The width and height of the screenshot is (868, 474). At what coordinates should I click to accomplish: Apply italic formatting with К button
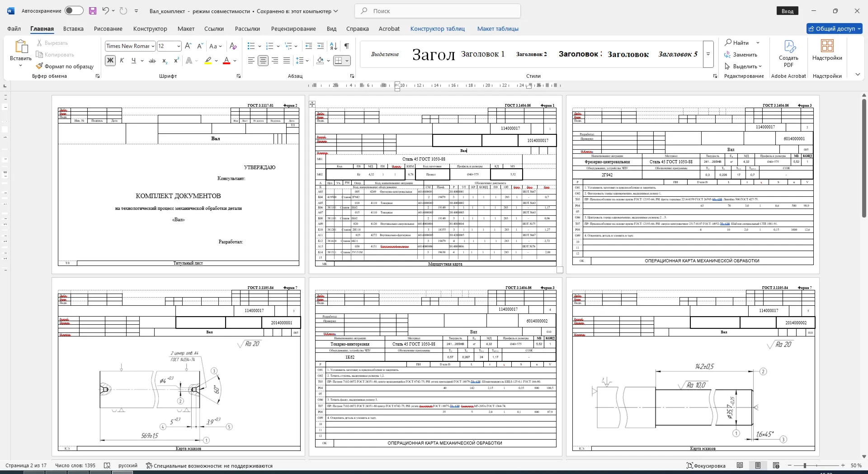pos(122,61)
